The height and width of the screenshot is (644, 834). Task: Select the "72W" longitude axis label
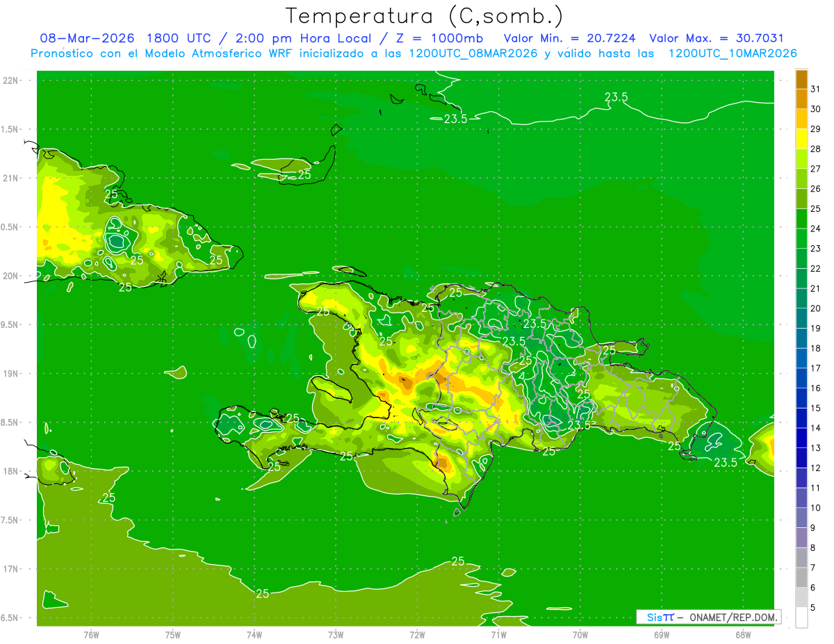click(x=417, y=635)
